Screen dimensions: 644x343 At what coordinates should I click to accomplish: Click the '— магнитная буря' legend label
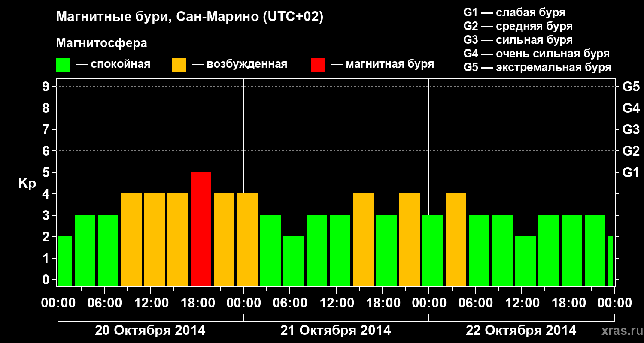pos(383,65)
